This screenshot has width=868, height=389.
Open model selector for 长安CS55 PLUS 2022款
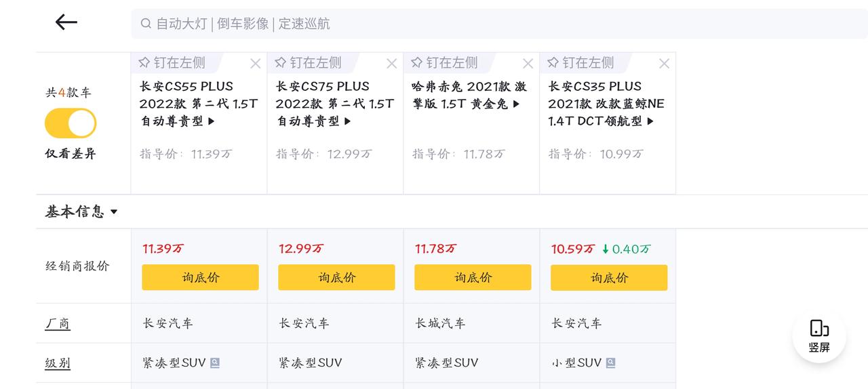[198, 104]
